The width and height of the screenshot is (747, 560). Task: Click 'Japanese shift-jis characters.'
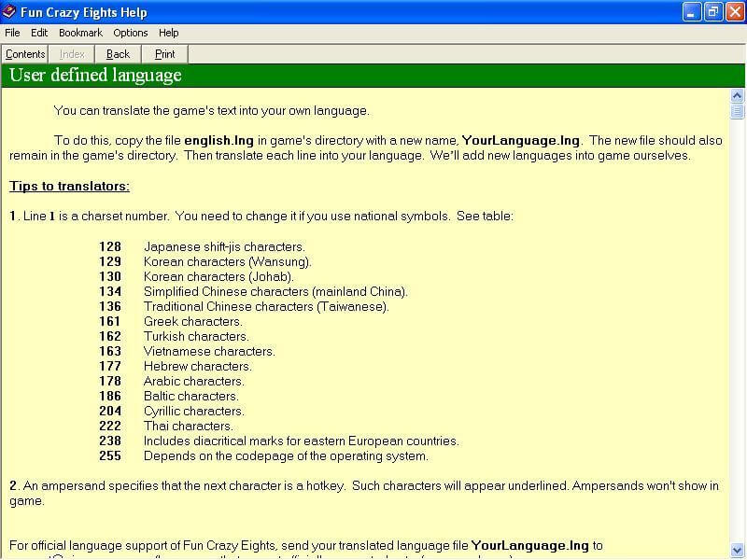[x=224, y=246]
